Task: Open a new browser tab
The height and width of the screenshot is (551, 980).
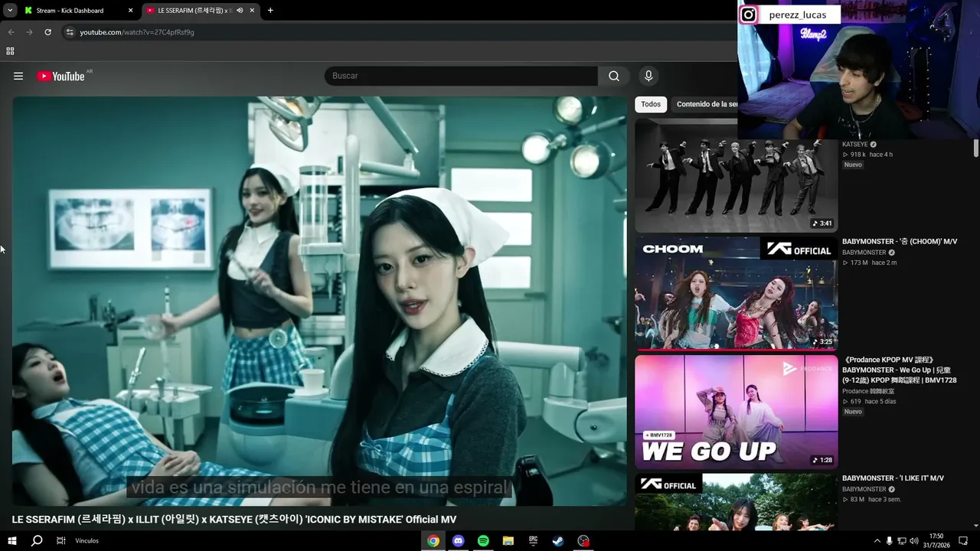Action: pos(270,11)
